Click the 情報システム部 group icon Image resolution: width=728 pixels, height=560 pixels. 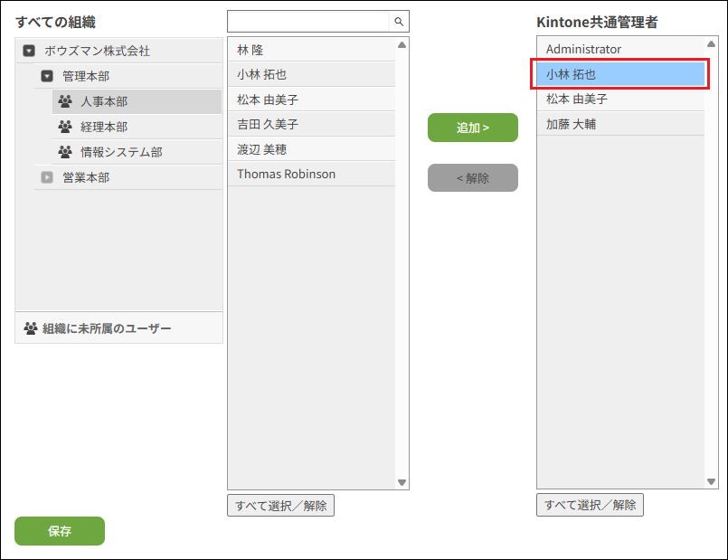(x=65, y=152)
